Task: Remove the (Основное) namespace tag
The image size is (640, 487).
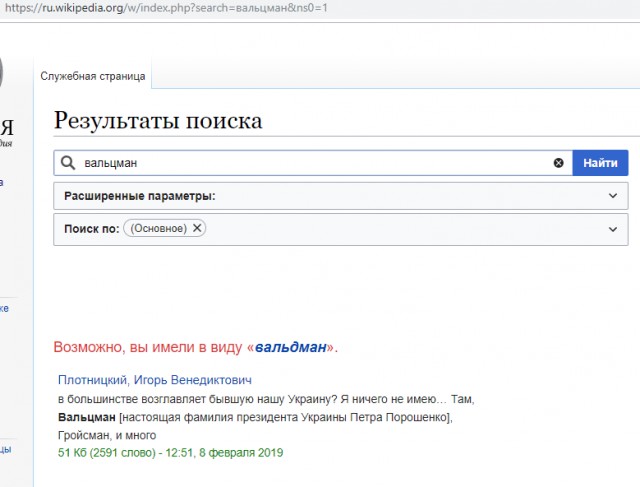Action: point(197,228)
